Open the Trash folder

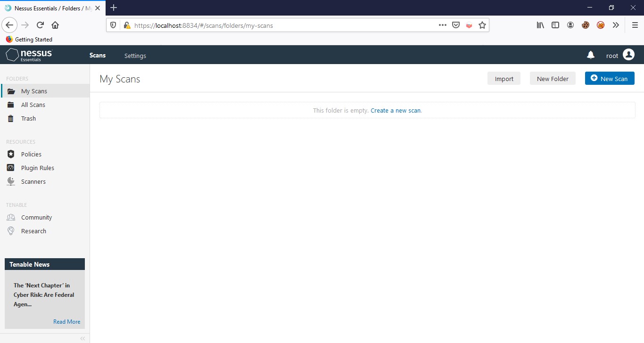coord(45,118)
